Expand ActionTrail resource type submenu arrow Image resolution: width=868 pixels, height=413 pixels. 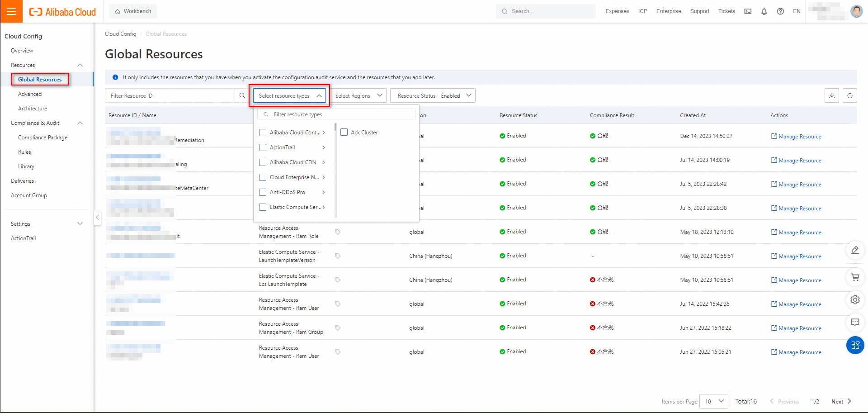[324, 147]
